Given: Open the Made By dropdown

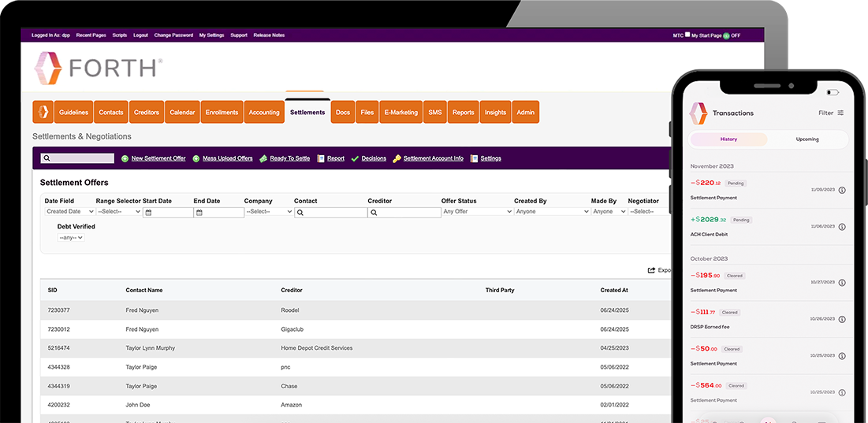Looking at the screenshot, I should click(609, 212).
